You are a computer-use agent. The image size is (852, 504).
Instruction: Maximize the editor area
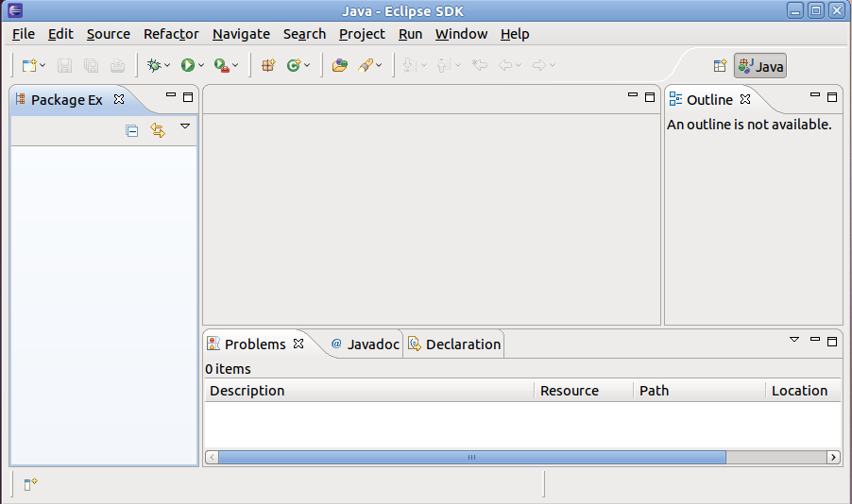click(x=650, y=97)
